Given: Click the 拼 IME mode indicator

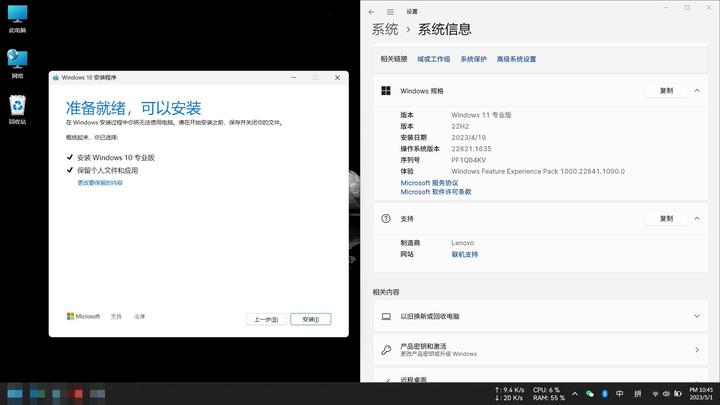Looking at the screenshot, I should pyautogui.click(x=638, y=394).
